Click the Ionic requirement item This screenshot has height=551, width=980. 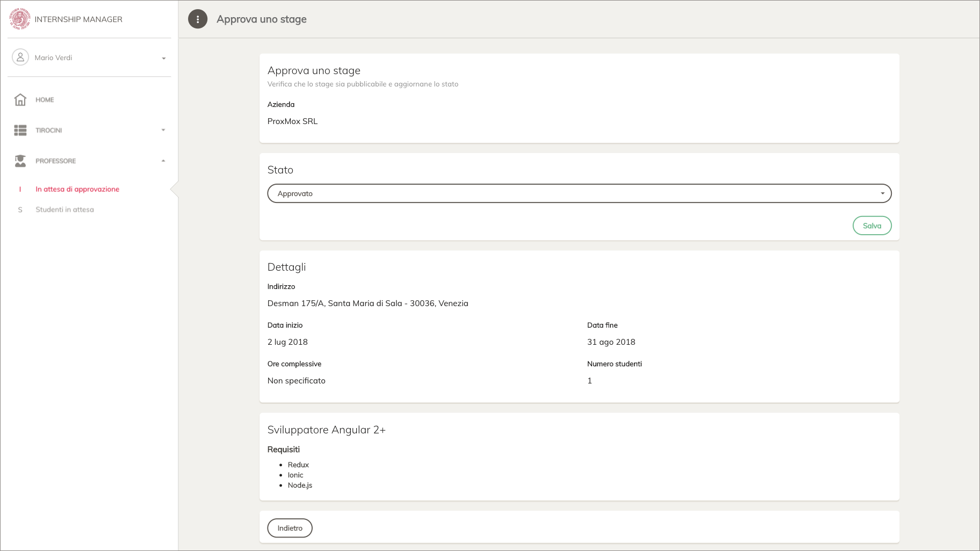coord(296,475)
